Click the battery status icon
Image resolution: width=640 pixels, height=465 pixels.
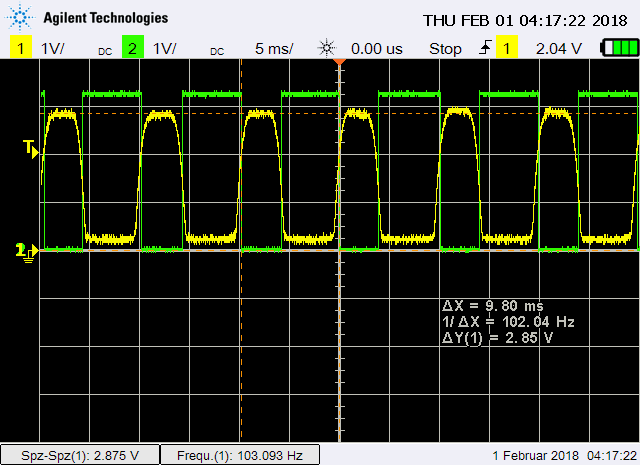pyautogui.click(x=620, y=47)
